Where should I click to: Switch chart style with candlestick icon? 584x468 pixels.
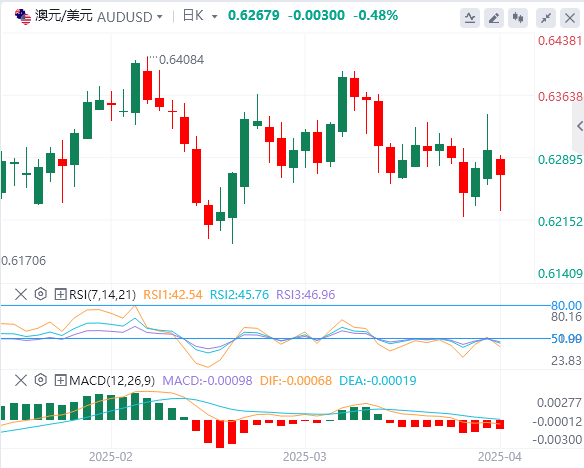[x=518, y=17]
